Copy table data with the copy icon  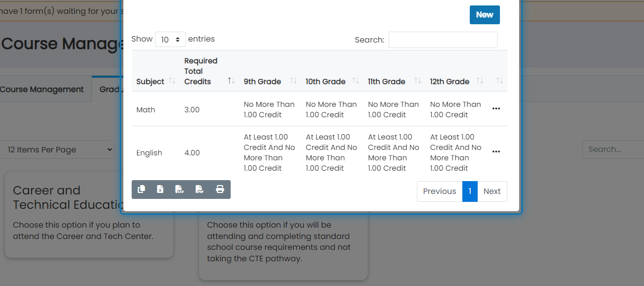pos(142,189)
